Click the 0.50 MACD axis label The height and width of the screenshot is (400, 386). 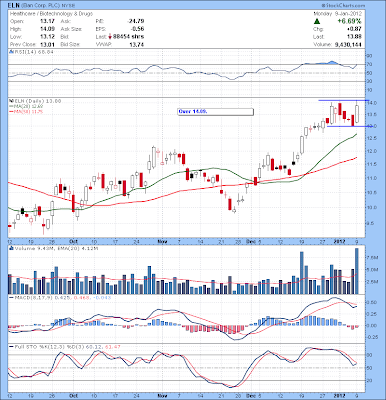[x=373, y=302]
